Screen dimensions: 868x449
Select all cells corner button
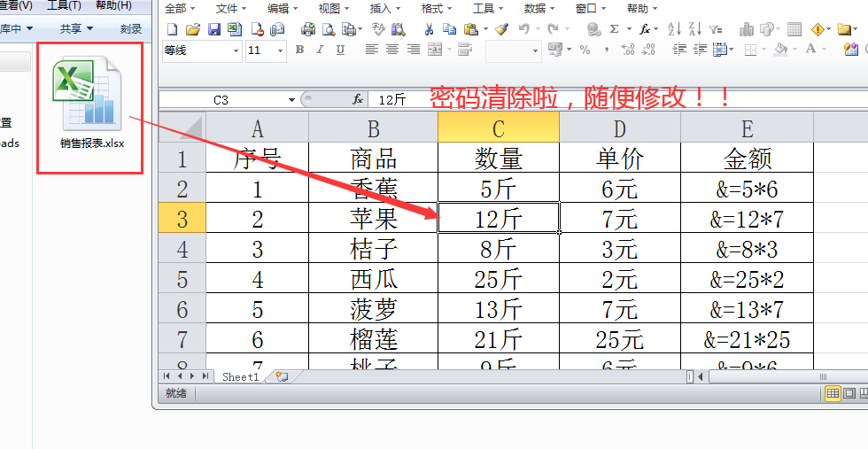182,127
